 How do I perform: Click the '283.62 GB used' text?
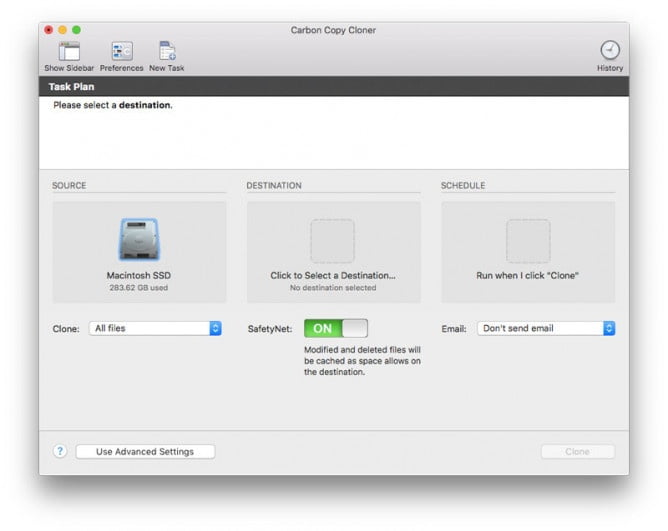[139, 288]
